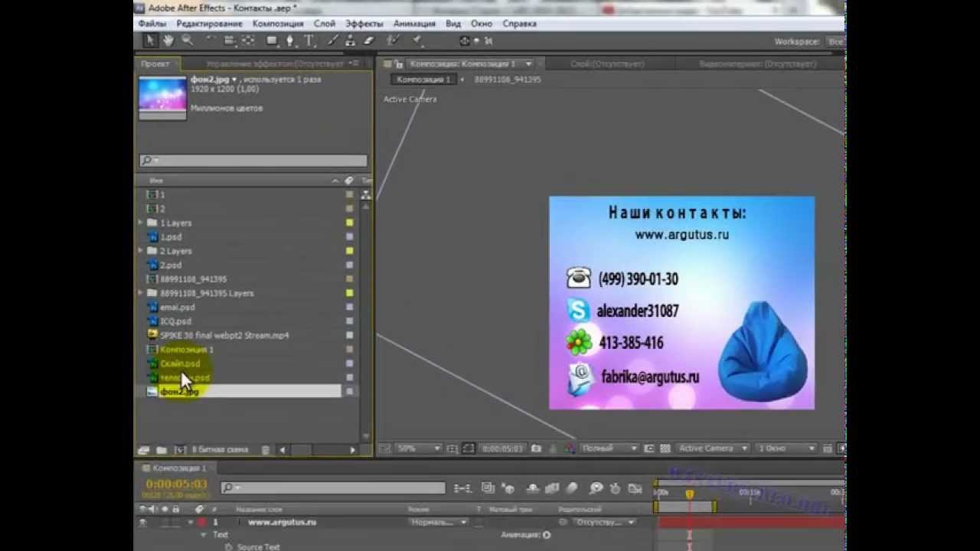Toggle auto-keyframe stopwatch in timeline
Viewport: 980px width, 551px height.
point(615,488)
